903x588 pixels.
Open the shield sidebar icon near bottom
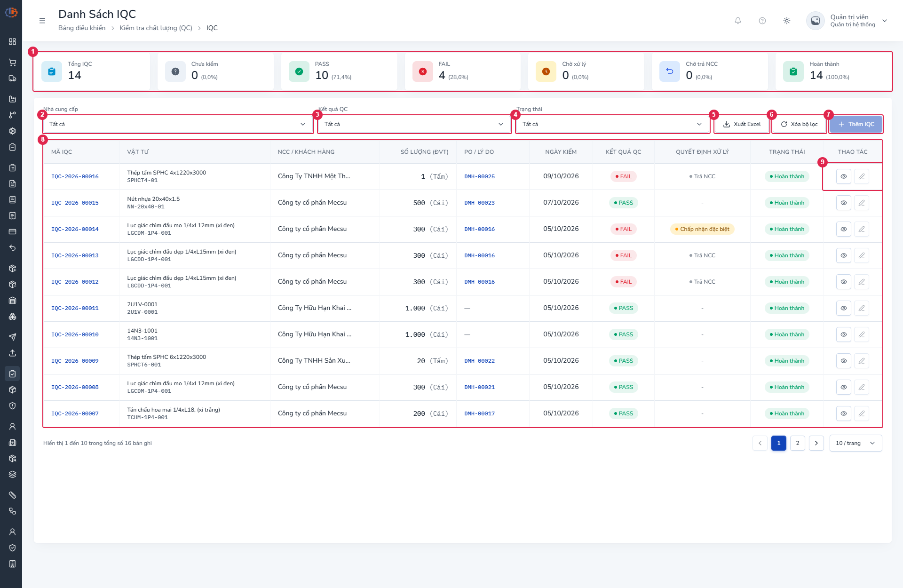13,548
